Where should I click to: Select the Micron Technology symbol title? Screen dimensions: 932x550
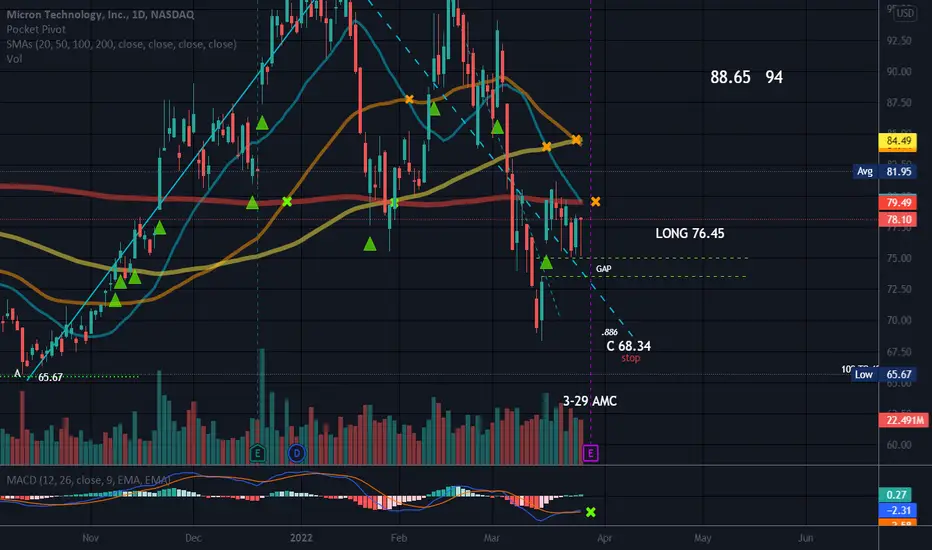100,15
